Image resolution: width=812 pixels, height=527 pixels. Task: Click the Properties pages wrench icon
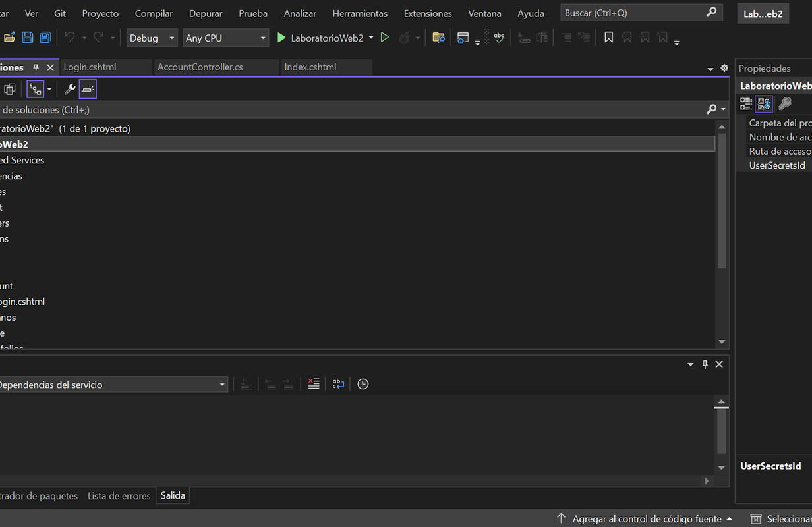pyautogui.click(x=784, y=103)
